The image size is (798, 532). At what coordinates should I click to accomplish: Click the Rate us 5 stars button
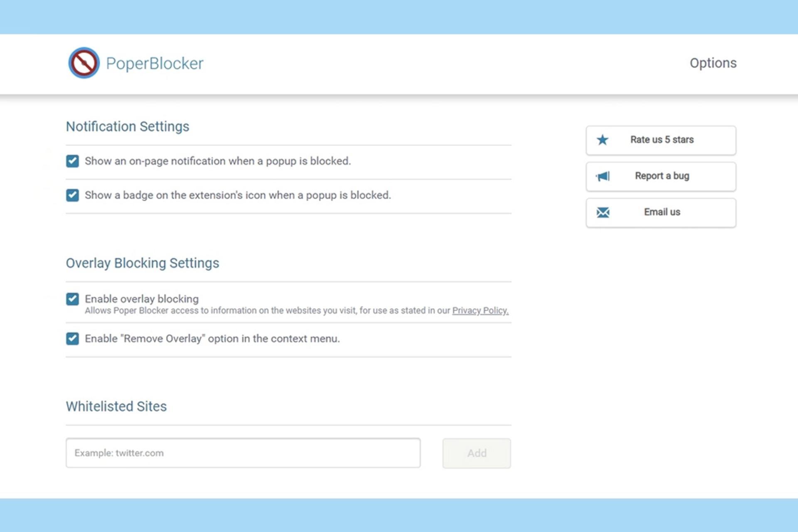tap(661, 140)
